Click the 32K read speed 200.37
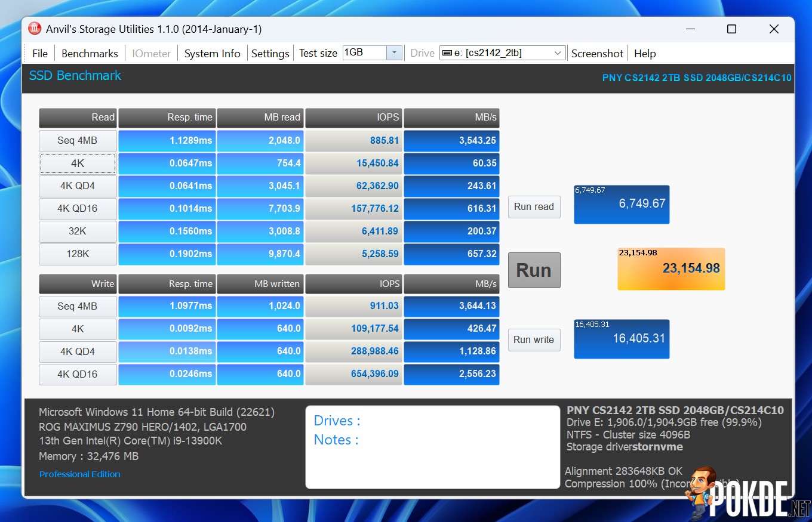 click(x=451, y=231)
